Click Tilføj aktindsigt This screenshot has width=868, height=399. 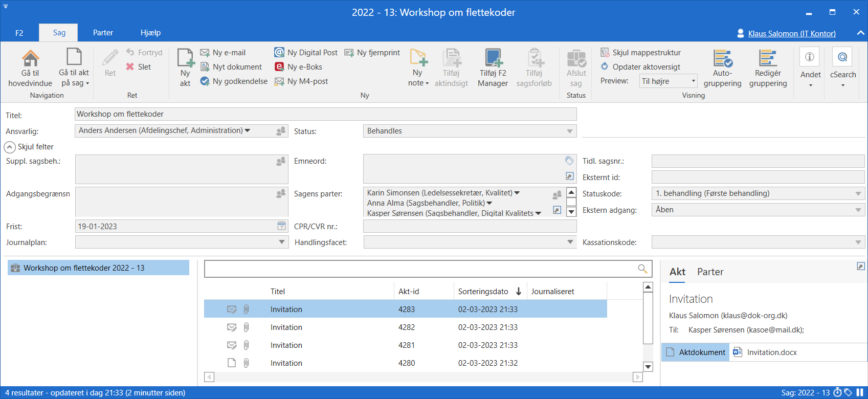pyautogui.click(x=451, y=68)
